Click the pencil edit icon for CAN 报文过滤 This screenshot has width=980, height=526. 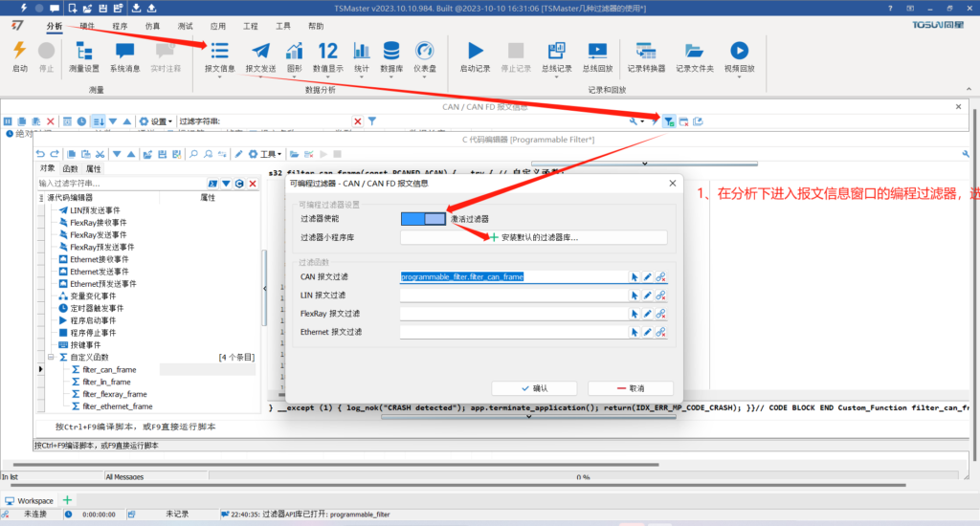[647, 276]
